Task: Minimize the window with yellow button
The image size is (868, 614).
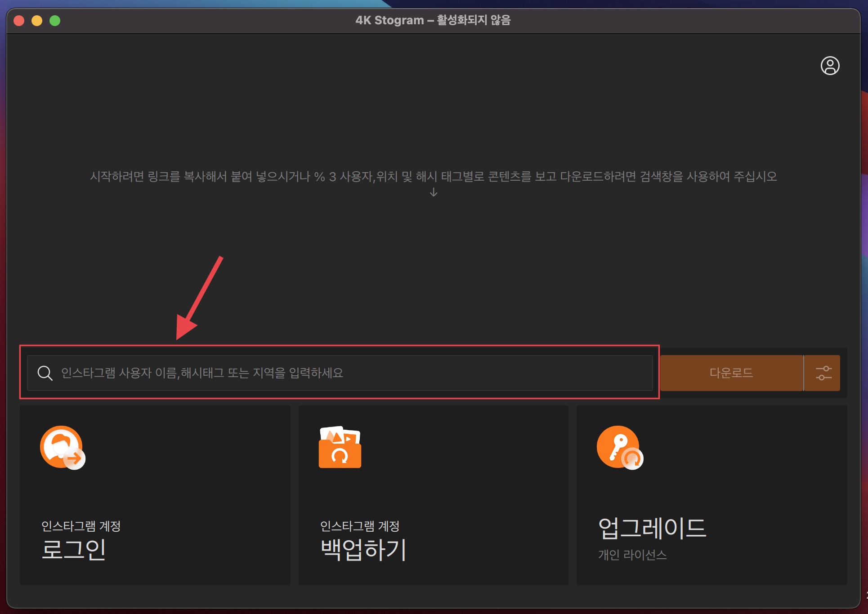Action: click(x=37, y=21)
